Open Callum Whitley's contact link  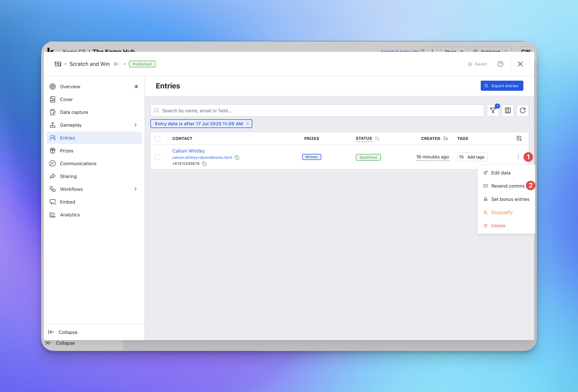(188, 151)
